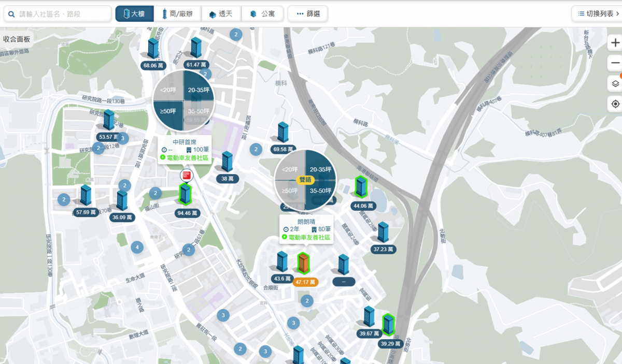Focus the community or road search field

tap(58, 13)
